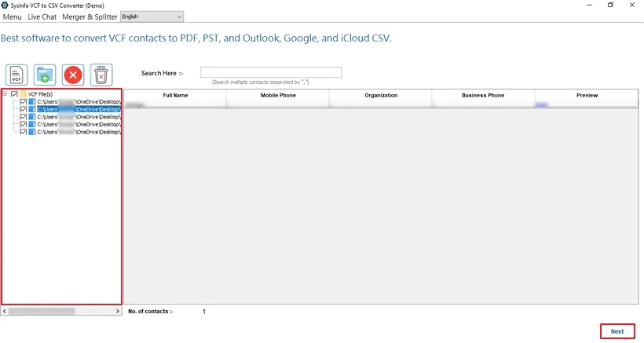The width and height of the screenshot is (644, 343).
Task: Click the last VCF file's contact icon
Action: (32, 132)
